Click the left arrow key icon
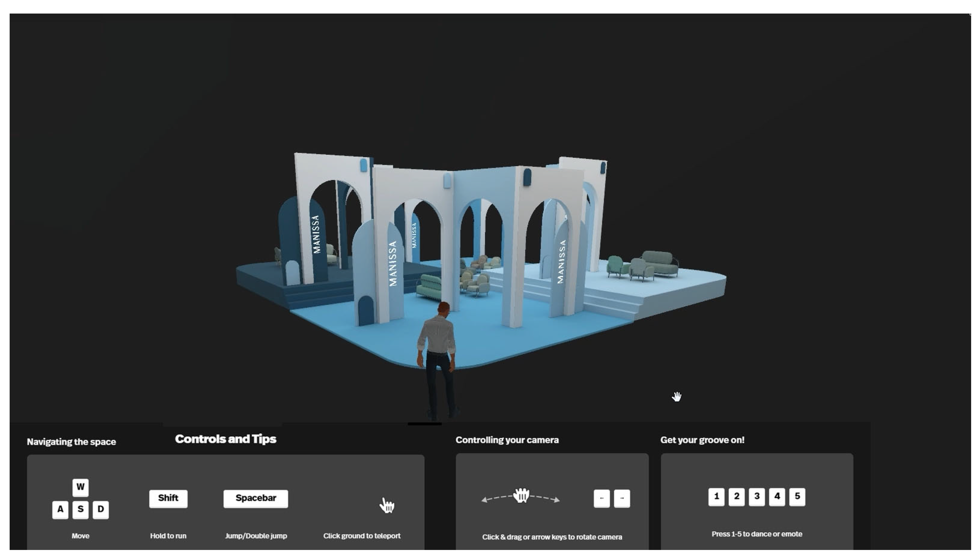 (601, 498)
